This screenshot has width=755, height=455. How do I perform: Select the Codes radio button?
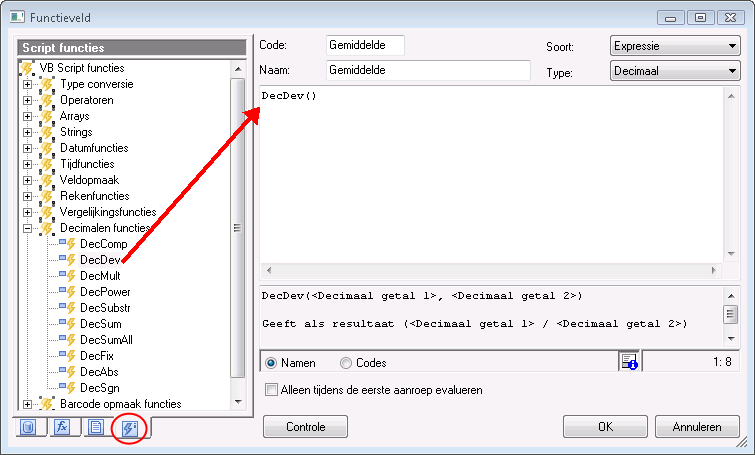coord(346,363)
